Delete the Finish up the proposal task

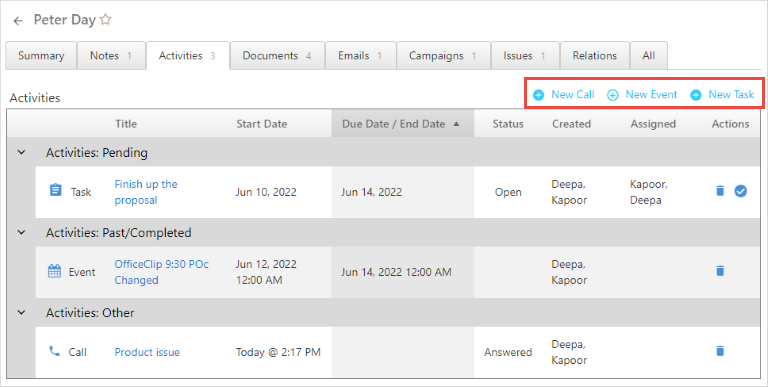(x=720, y=191)
